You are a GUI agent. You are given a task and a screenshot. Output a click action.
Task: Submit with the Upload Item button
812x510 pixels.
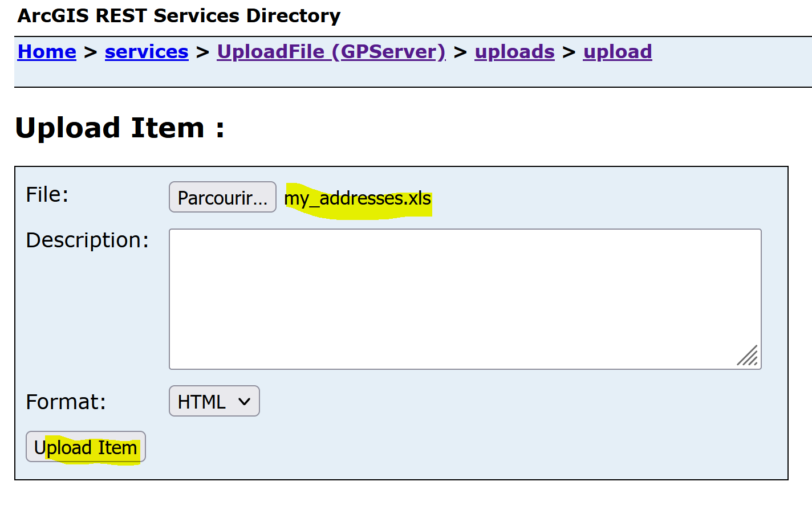(x=86, y=447)
